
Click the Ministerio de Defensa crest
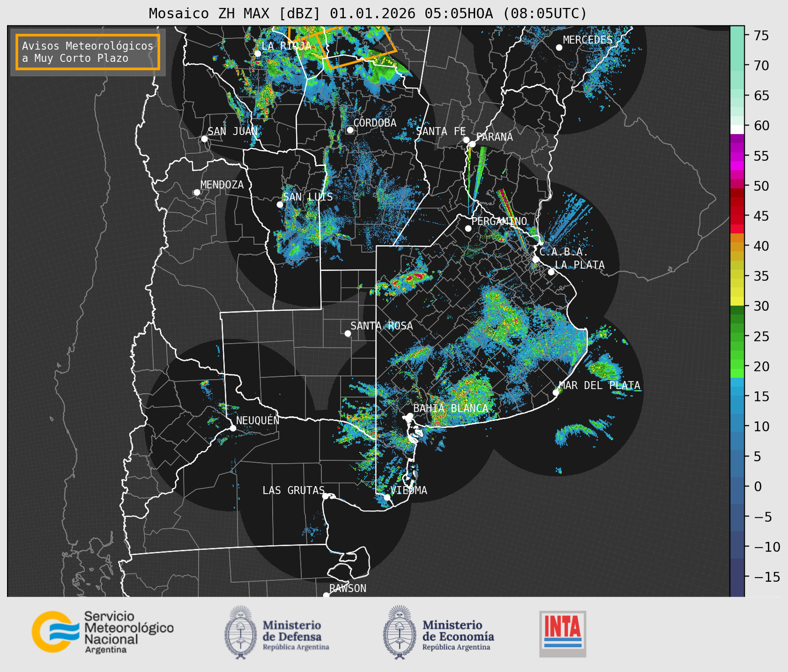(241, 632)
